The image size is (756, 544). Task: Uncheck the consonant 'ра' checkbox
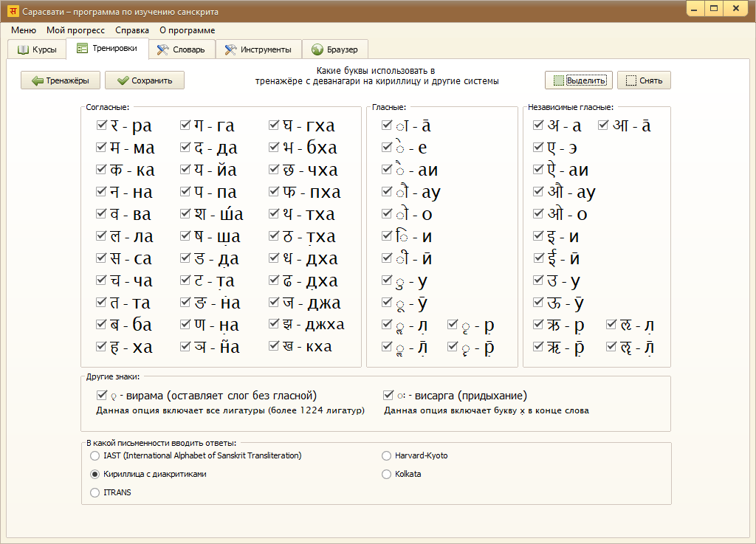(102, 125)
